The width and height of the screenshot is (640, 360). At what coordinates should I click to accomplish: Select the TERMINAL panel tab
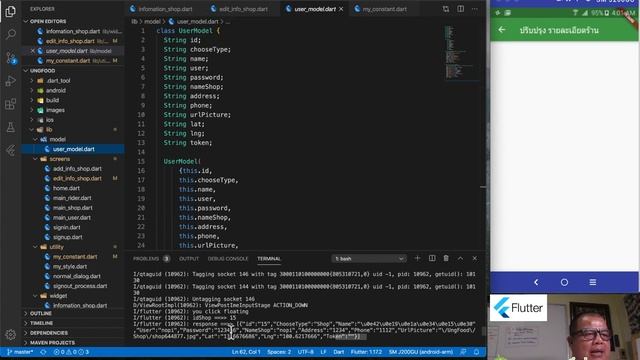[x=269, y=258]
